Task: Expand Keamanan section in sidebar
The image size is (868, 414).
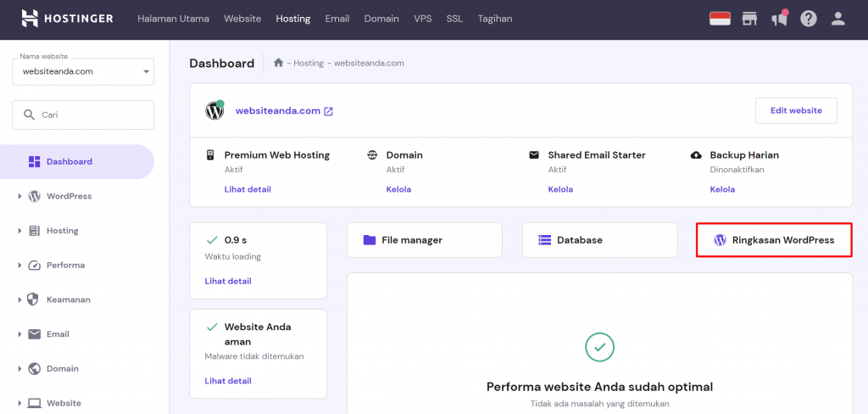Action: (x=68, y=299)
